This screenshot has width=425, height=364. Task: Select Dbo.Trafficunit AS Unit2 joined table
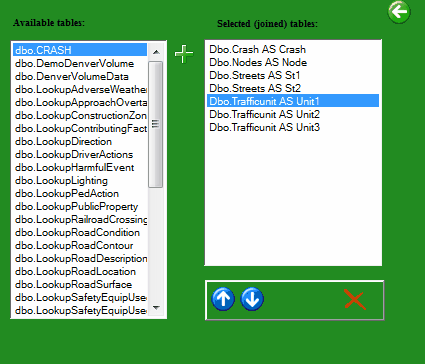click(x=293, y=114)
